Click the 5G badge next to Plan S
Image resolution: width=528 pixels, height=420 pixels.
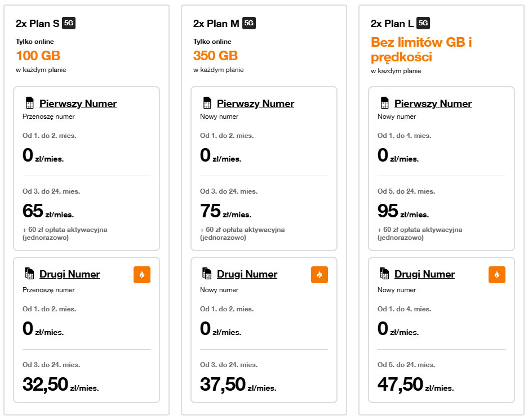click(69, 23)
